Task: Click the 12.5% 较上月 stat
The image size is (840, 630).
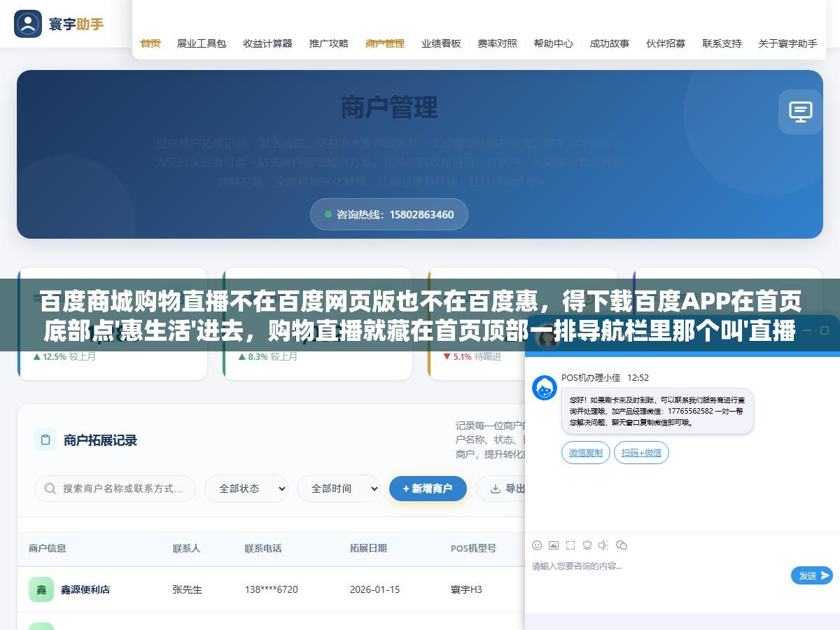Action: pos(64,356)
